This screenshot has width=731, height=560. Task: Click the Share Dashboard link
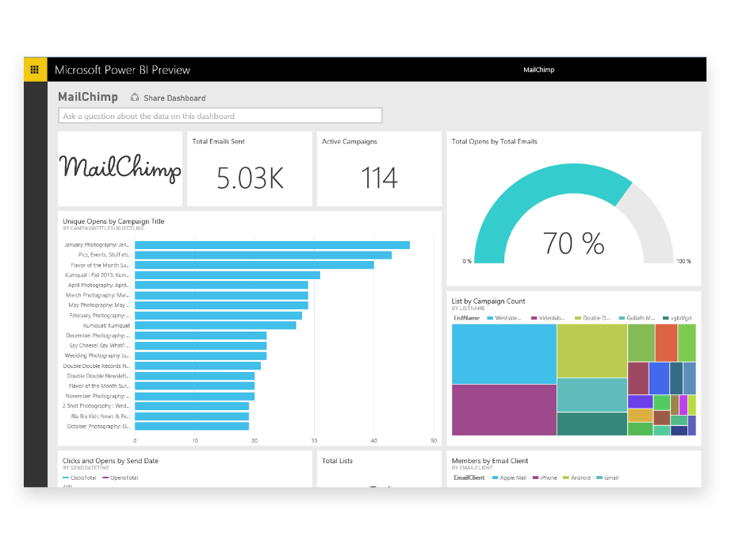(x=174, y=98)
